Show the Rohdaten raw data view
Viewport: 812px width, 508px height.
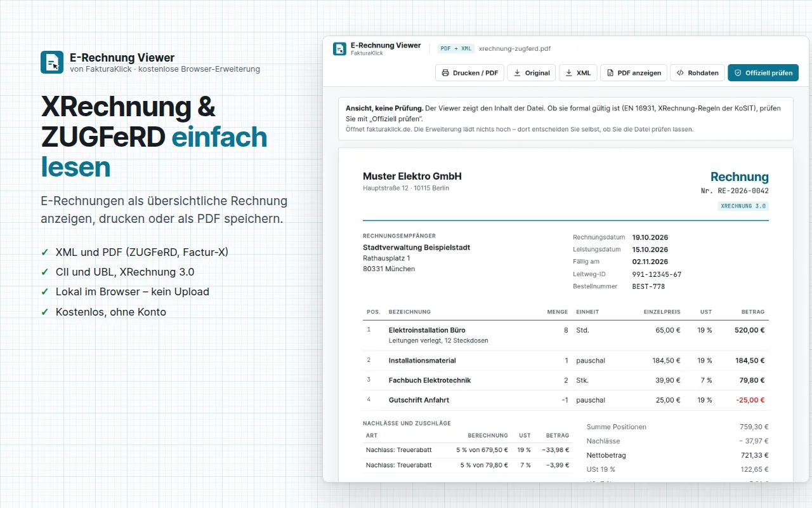coord(697,73)
